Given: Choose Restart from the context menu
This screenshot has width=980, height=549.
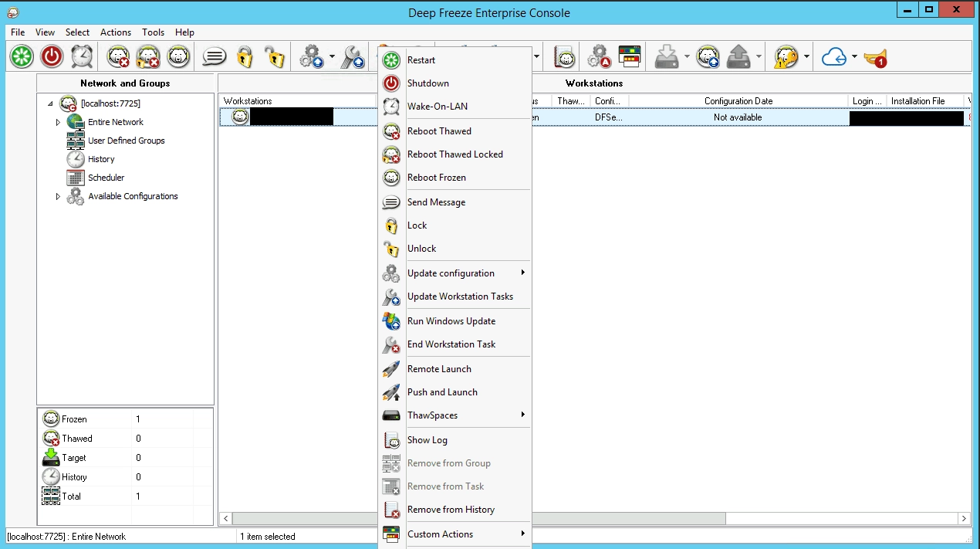Looking at the screenshot, I should coord(455,60).
